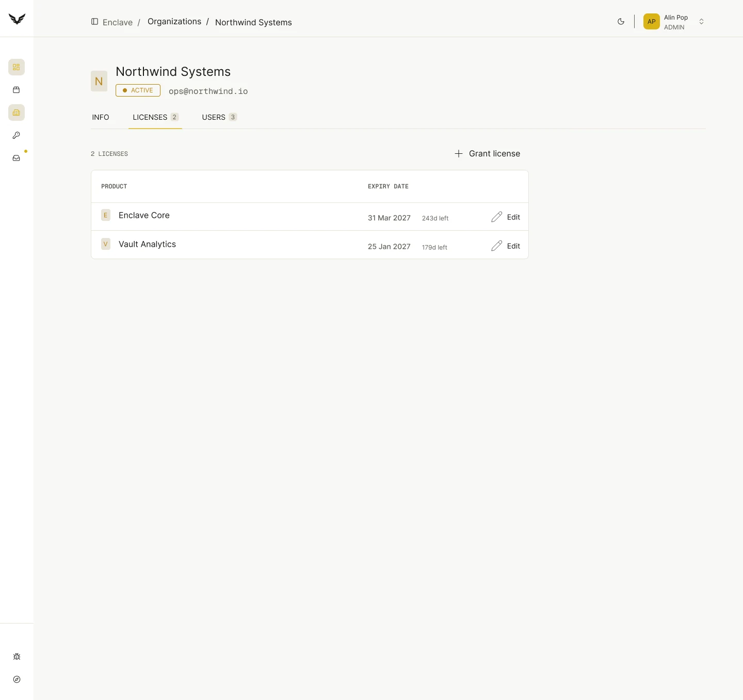
Task: Click the Grant license button
Action: point(487,154)
